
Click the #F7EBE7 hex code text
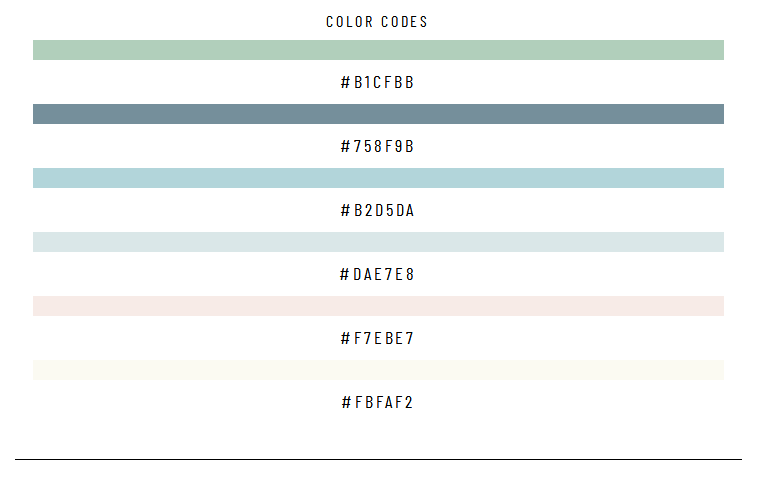pyautogui.click(x=377, y=338)
